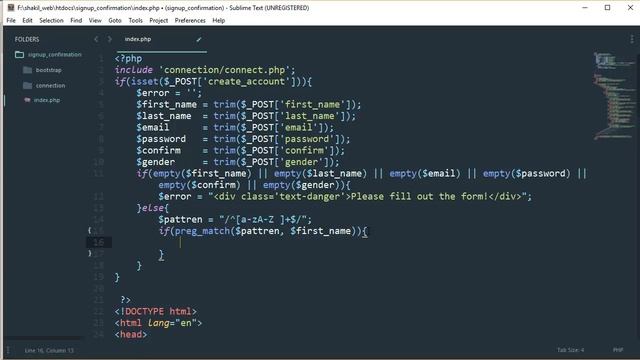The image size is (640, 360).
Task: Click the ?> closing PHP tag
Action: click(x=125, y=300)
